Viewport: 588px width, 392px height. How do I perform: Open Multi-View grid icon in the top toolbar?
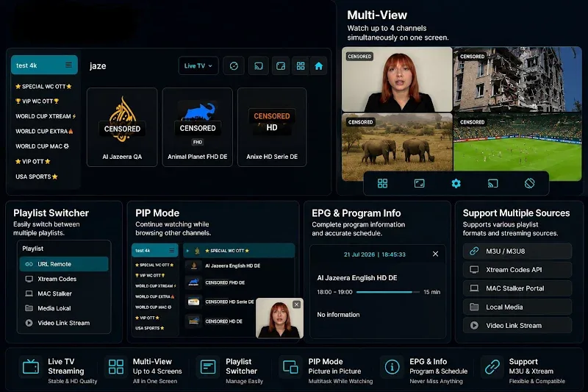(301, 66)
